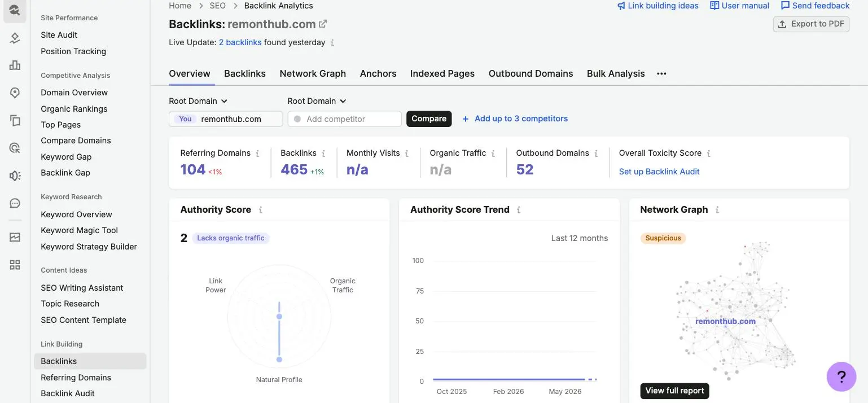Click info icon next to Live Update text

[332, 42]
